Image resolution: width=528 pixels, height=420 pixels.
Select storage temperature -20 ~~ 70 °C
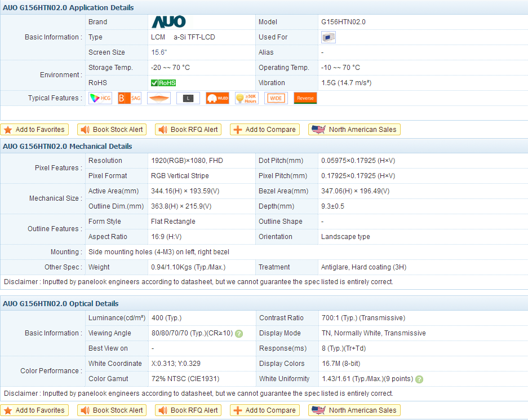tap(170, 67)
